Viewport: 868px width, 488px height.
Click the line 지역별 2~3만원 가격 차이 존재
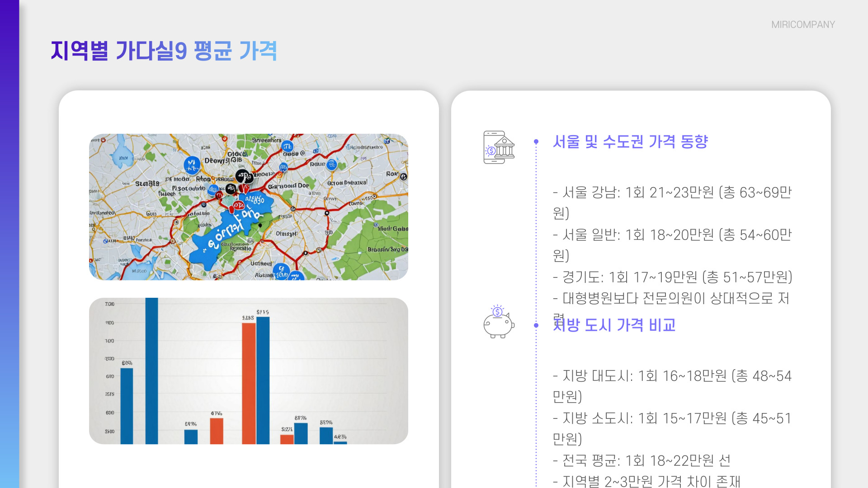[x=646, y=481]
